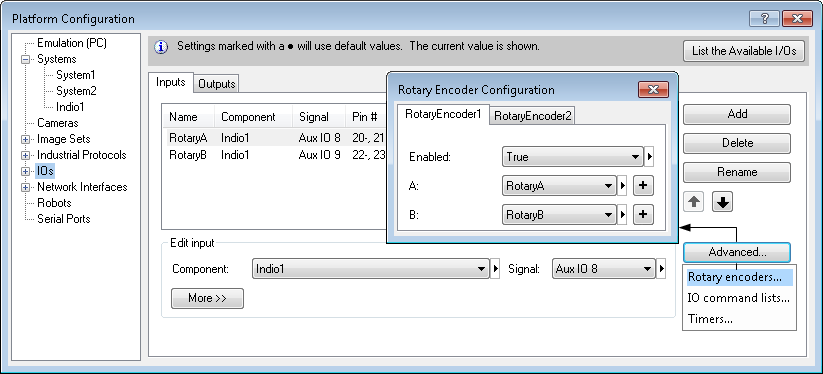Select the RotaryB row in the inputs table
823x374 pixels.
point(275,155)
